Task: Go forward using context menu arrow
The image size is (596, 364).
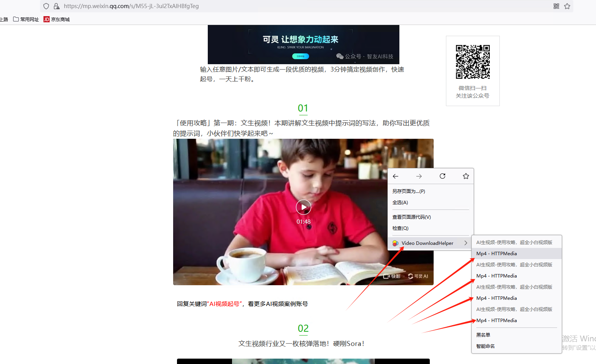Action: pyautogui.click(x=419, y=176)
